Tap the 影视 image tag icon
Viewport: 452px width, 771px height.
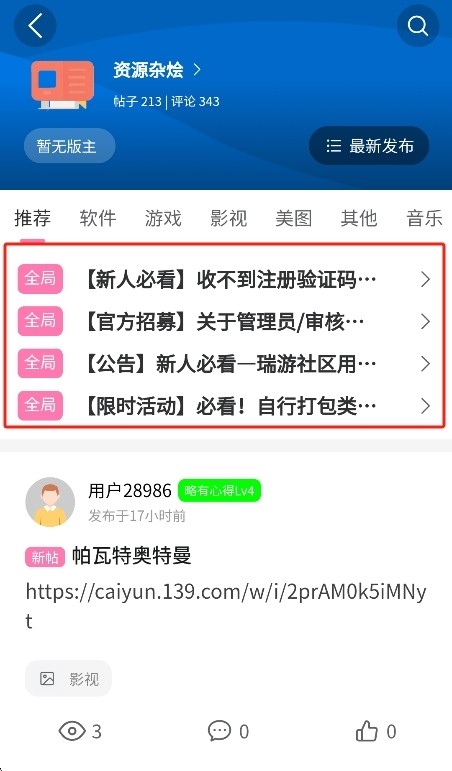pos(47,679)
